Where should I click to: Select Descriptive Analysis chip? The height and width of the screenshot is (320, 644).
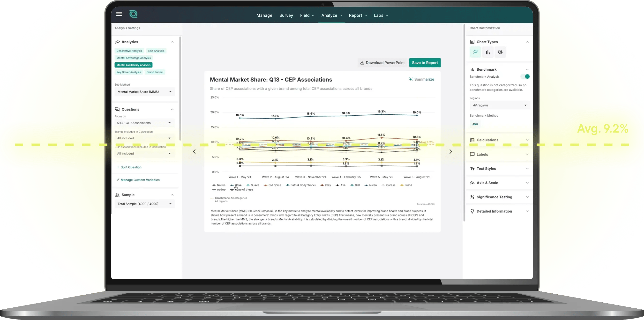pos(129,51)
